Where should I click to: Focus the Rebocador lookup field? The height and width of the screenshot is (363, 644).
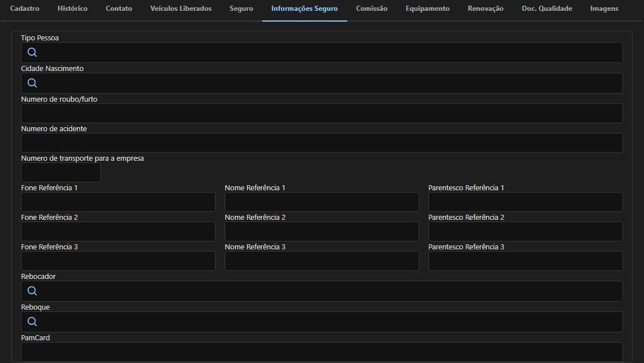(322, 291)
